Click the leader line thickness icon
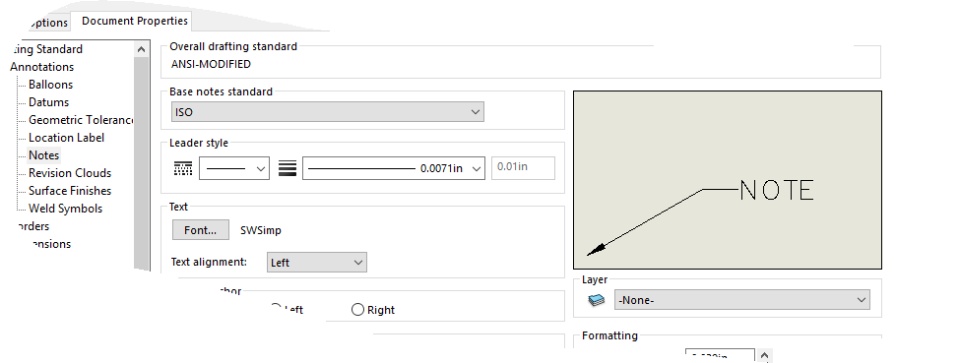The image size is (960, 363). pos(287,168)
